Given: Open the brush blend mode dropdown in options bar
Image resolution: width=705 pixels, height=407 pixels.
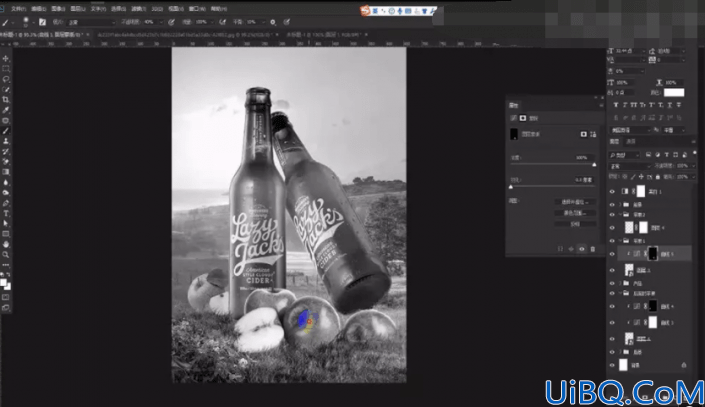Looking at the screenshot, I should 91,22.
